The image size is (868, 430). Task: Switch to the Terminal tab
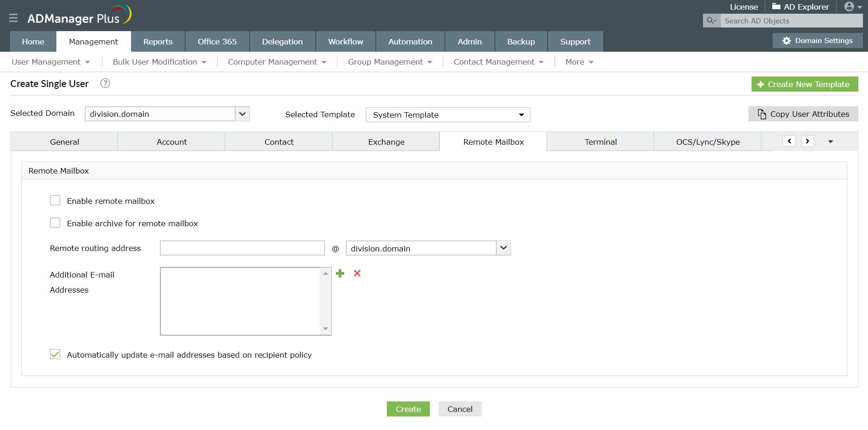click(601, 142)
